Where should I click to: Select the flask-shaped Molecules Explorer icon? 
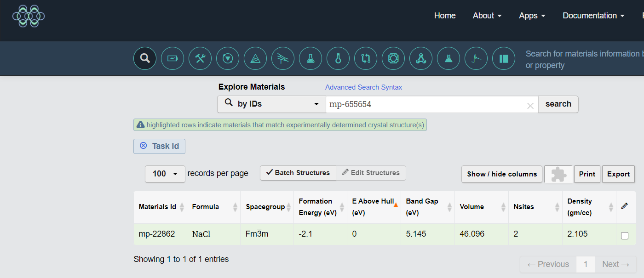[x=310, y=58]
